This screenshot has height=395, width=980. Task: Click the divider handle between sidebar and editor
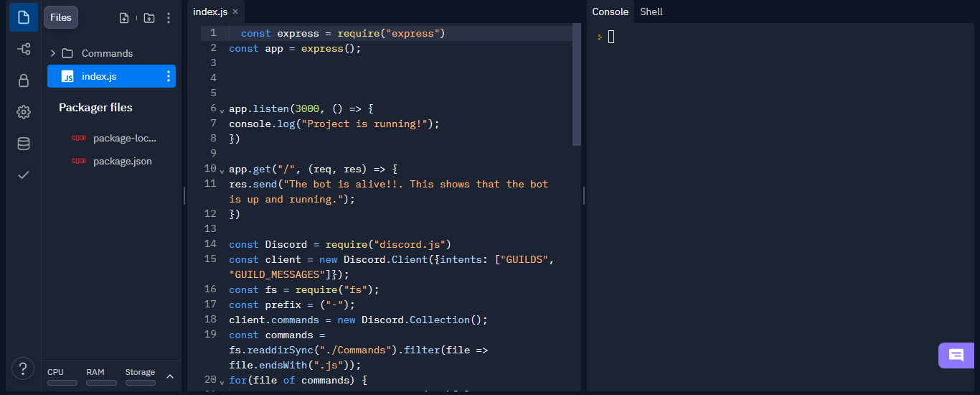tap(184, 195)
